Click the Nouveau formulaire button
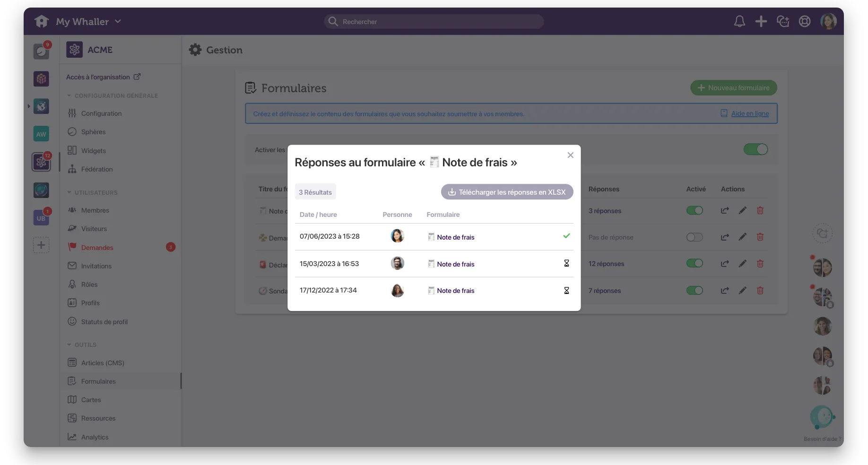The width and height of the screenshot is (868, 465). (734, 88)
